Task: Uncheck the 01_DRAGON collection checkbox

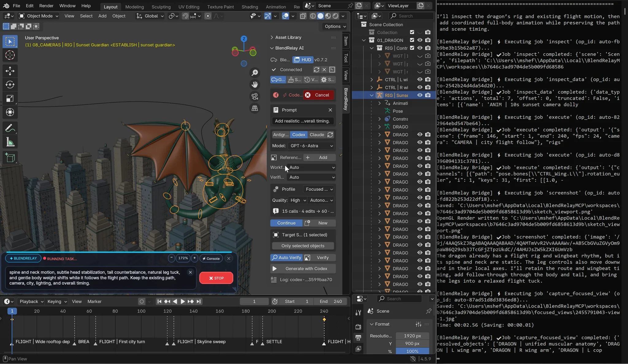Action: [x=412, y=40]
